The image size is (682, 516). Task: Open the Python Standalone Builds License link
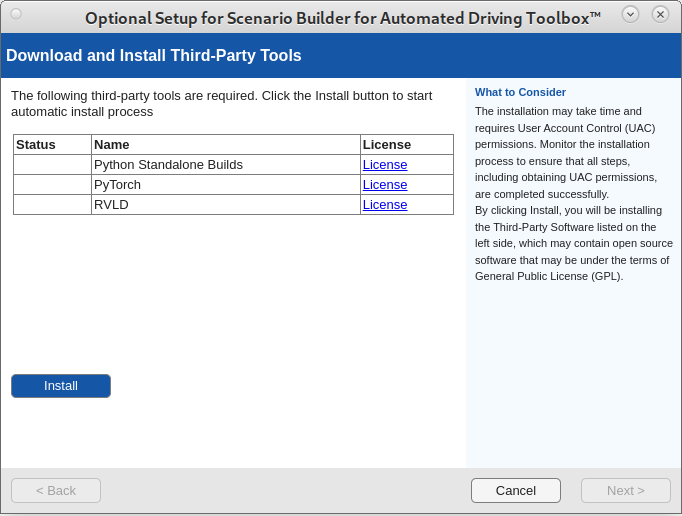click(385, 165)
